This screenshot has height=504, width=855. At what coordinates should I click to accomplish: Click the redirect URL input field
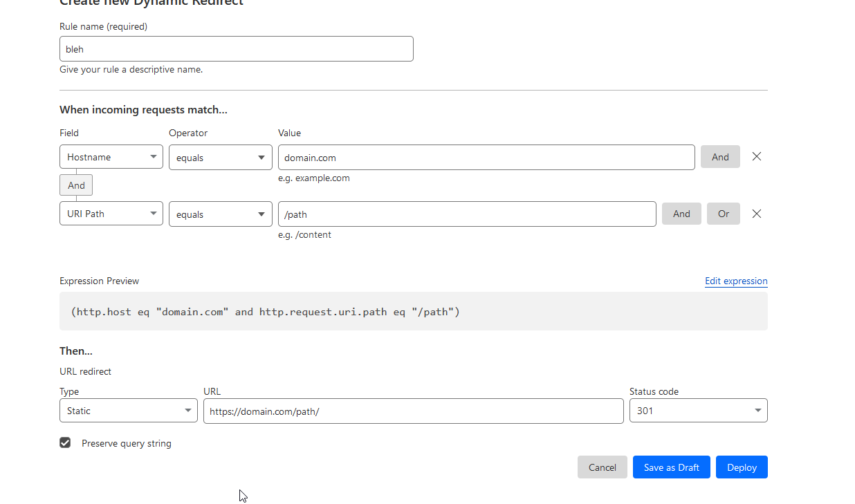coord(413,411)
